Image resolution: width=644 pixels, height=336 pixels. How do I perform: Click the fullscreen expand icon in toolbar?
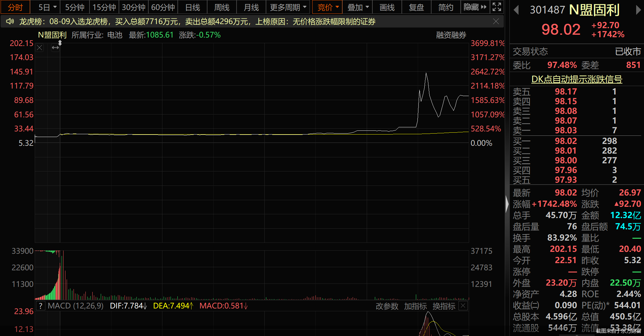point(497,7)
